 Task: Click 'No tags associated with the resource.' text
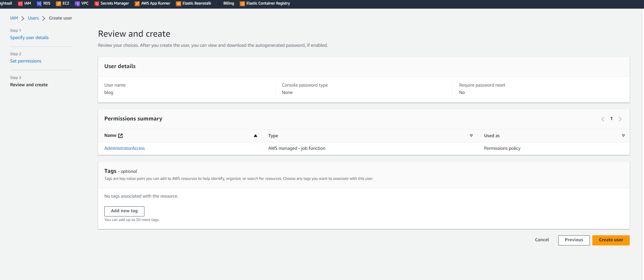(x=141, y=196)
